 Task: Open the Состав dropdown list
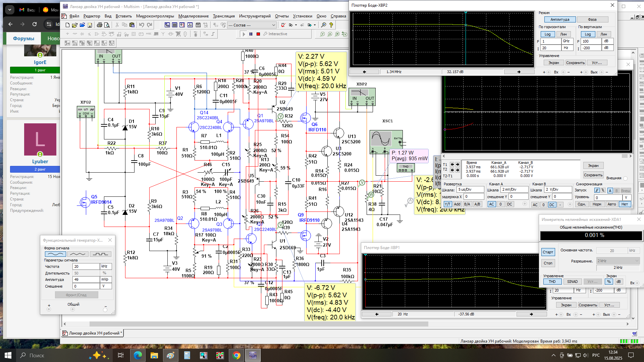273,25
